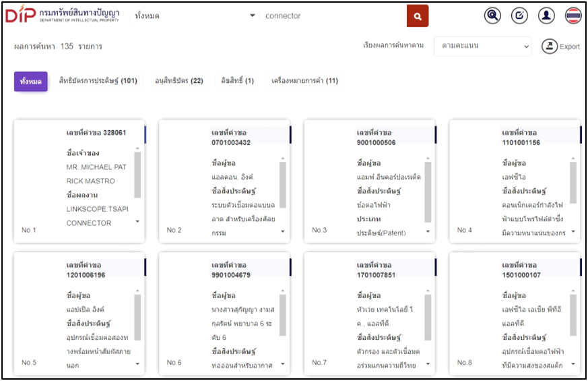Open the ตามคะแนน sort order dropdown
The width and height of the screenshot is (588, 381).
(482, 47)
